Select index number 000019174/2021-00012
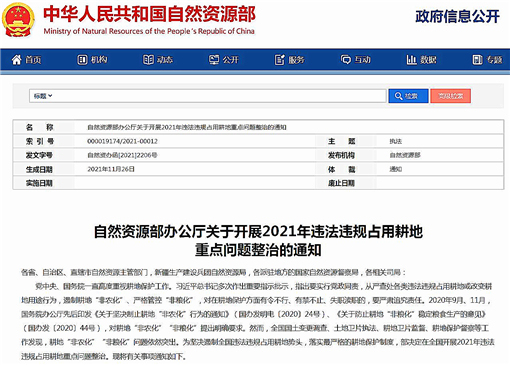This screenshot has width=510, height=365. click(122, 141)
